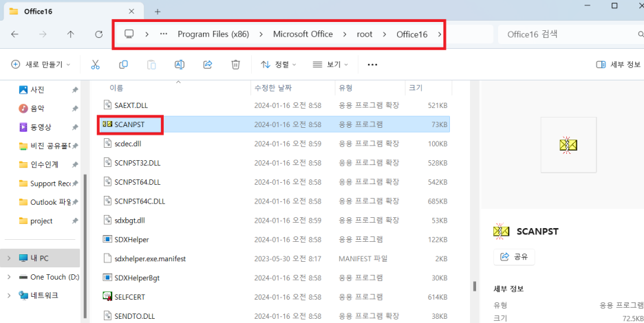Click the SELFCERT certificate icon
The width and height of the screenshot is (644, 323).
coord(107,297)
